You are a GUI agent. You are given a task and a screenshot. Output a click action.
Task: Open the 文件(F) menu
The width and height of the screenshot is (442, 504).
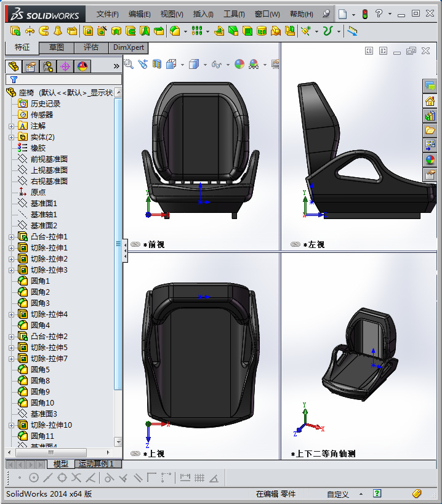click(x=108, y=14)
